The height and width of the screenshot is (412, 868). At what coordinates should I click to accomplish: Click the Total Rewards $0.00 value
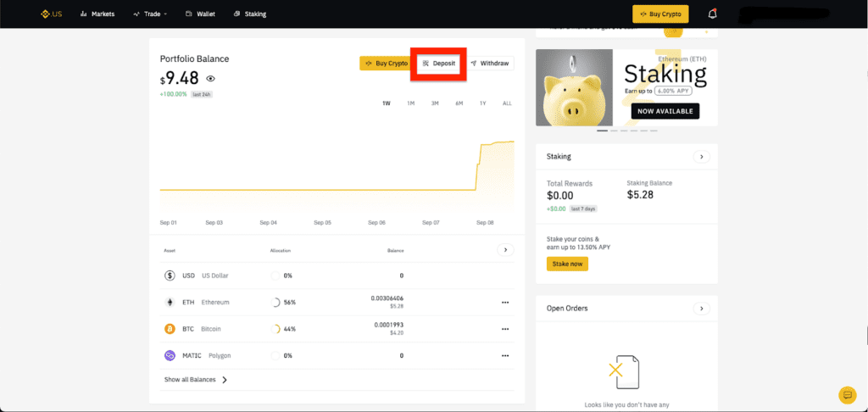pos(559,196)
